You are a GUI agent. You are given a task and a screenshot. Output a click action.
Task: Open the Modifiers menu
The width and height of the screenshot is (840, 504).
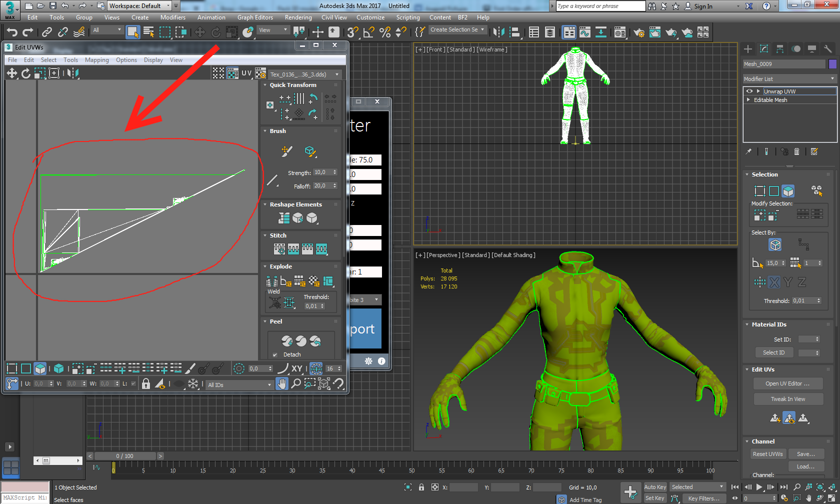coord(173,17)
